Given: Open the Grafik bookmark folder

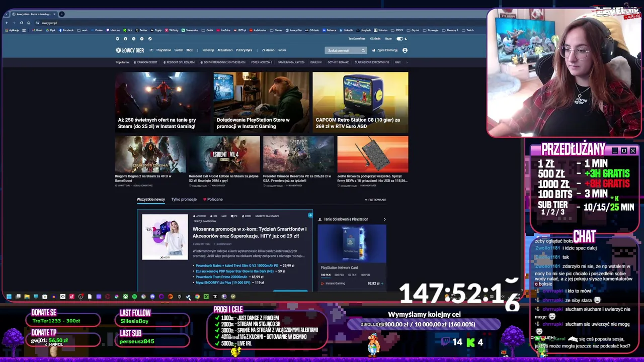Looking at the screenshot, I should pos(207,30).
